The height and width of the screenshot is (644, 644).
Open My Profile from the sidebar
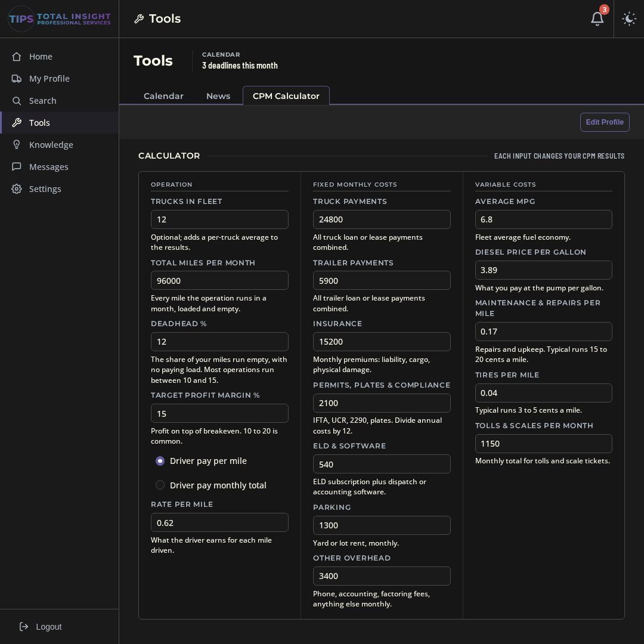(60, 79)
